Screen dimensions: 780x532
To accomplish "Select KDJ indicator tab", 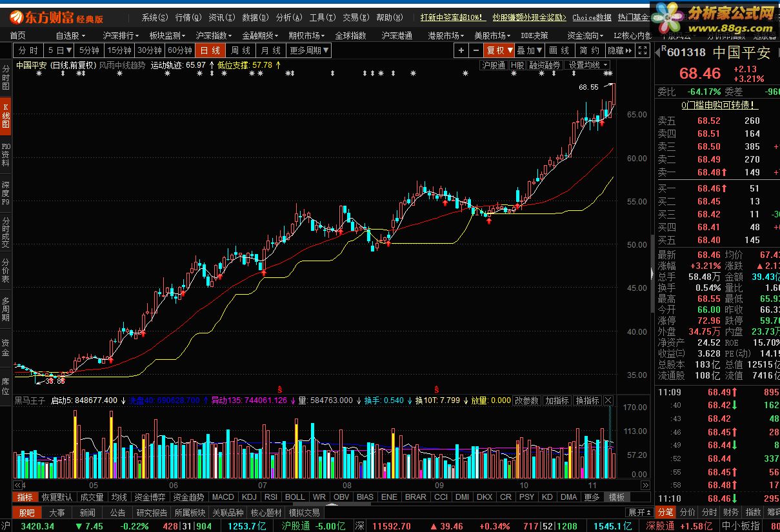I will [x=249, y=497].
